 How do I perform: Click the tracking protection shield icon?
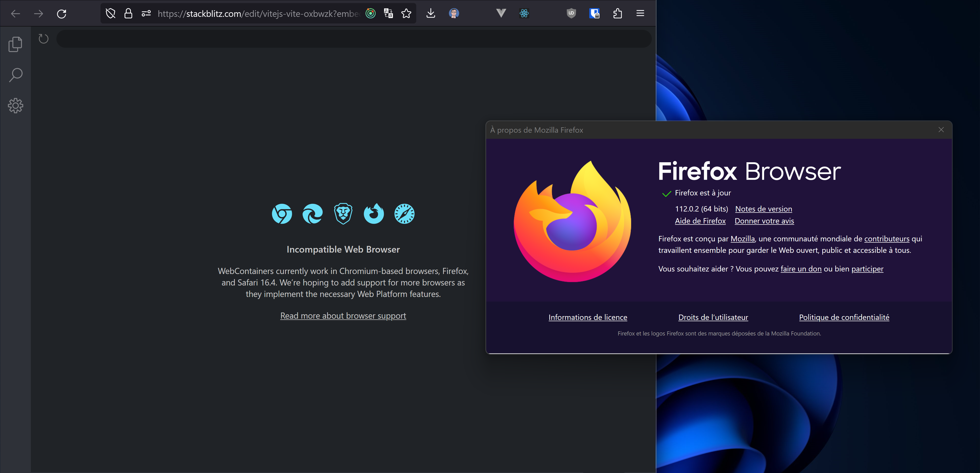pyautogui.click(x=110, y=13)
